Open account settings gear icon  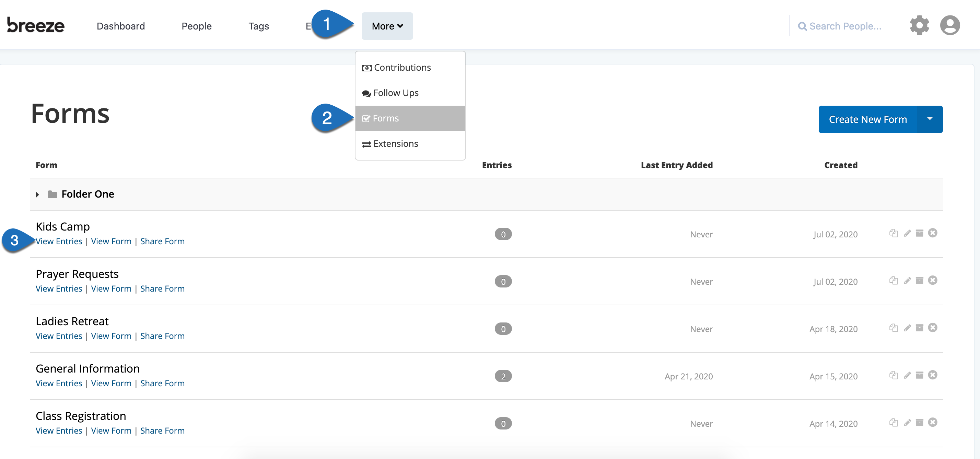[x=919, y=25]
